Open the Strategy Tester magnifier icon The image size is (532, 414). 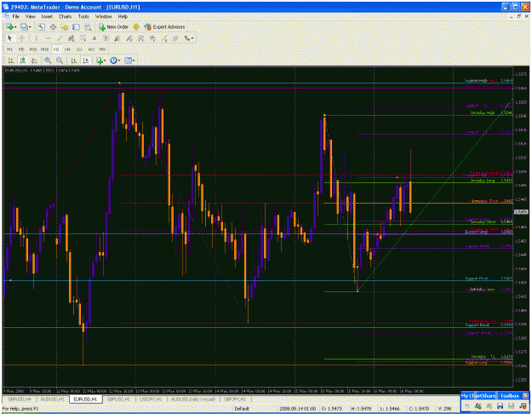click(88, 26)
